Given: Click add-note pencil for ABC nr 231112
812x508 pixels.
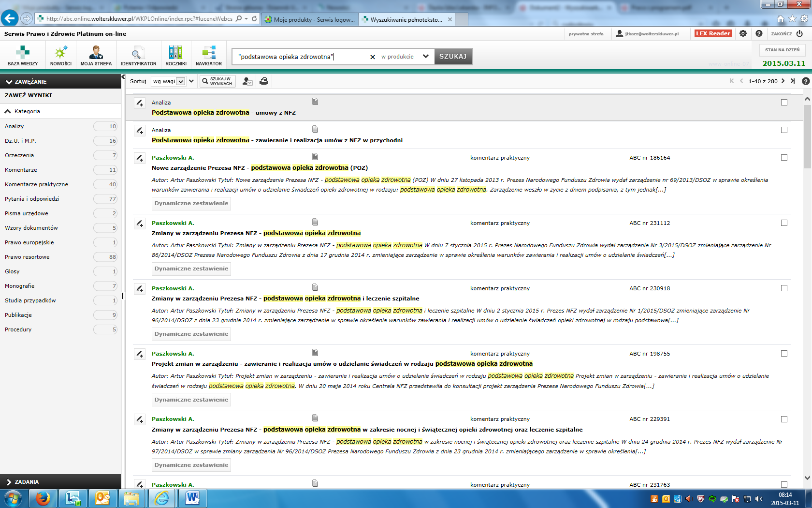Looking at the screenshot, I should (x=140, y=224).
